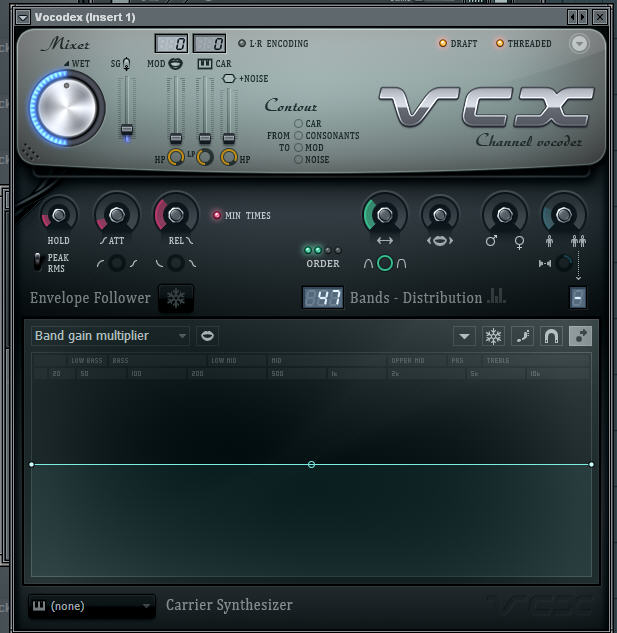Viewport: 617px width, 633px height.
Task: Click the release curve shape knob
Action: click(x=176, y=263)
